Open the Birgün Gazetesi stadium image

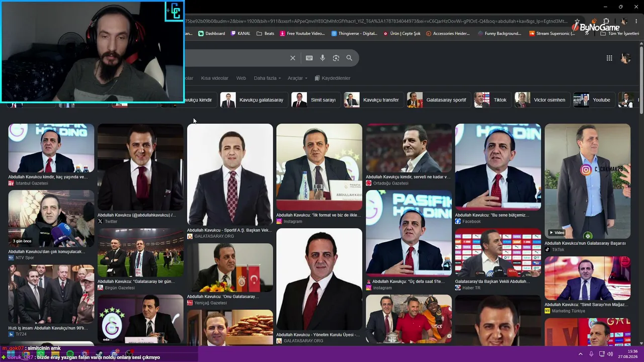click(140, 252)
